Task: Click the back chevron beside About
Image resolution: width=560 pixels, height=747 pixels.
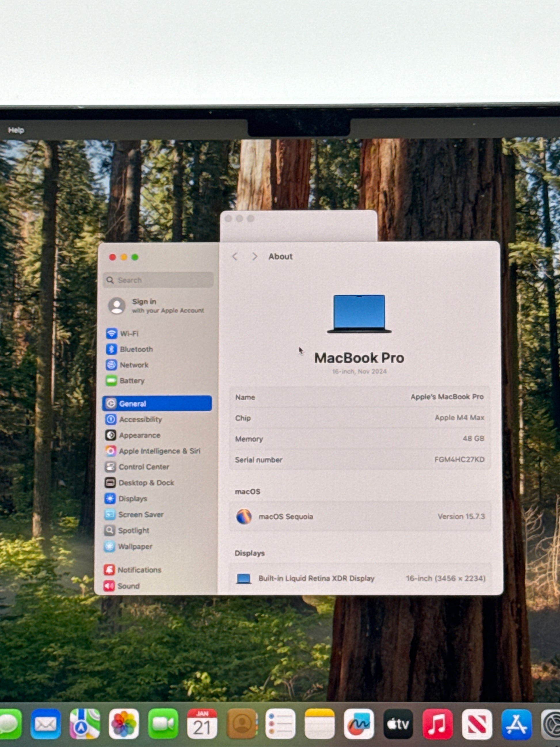Action: (x=235, y=257)
